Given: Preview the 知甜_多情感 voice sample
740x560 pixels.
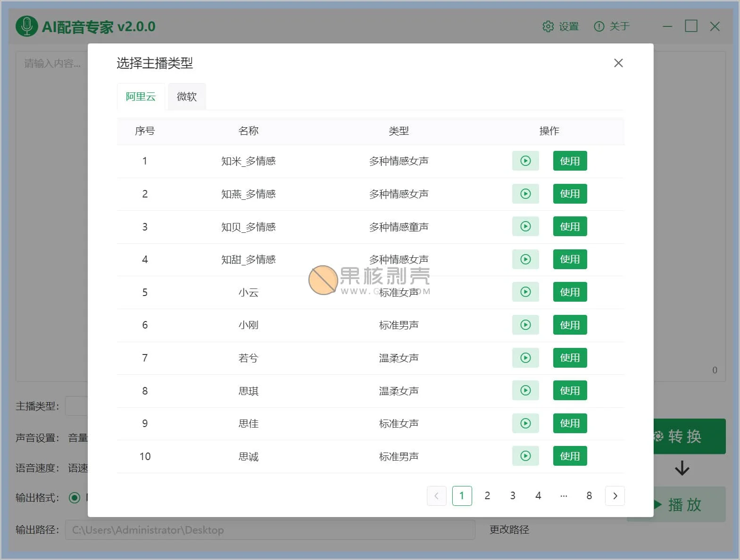Looking at the screenshot, I should [x=525, y=259].
